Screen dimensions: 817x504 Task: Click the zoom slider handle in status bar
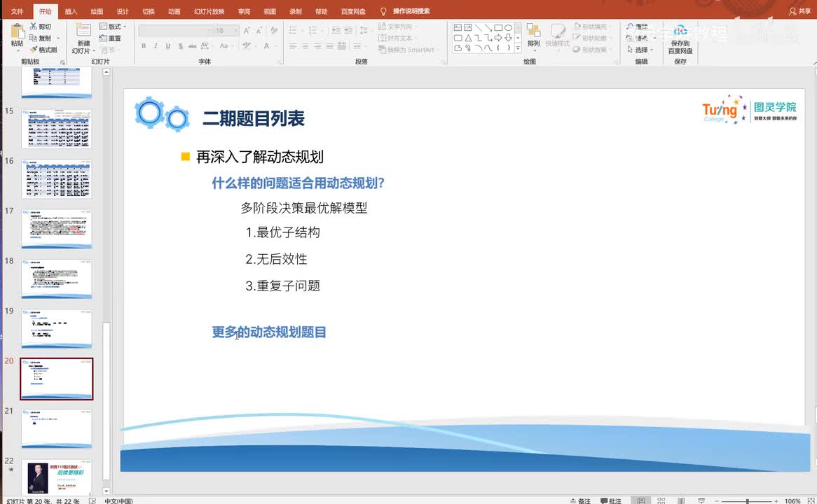[747, 501]
